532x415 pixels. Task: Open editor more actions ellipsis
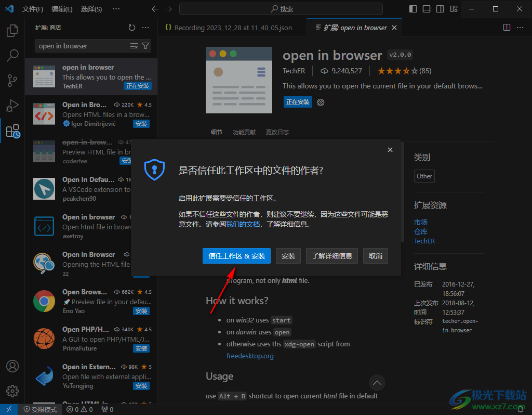(521, 28)
